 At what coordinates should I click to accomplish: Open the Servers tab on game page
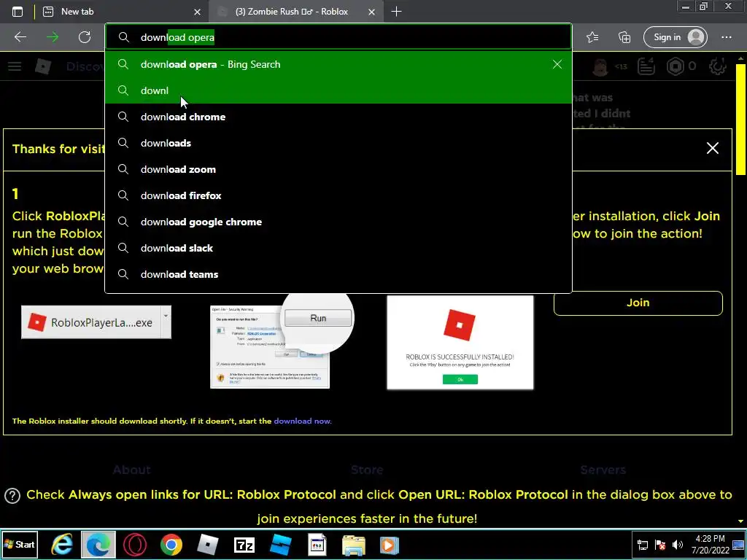pos(603,470)
